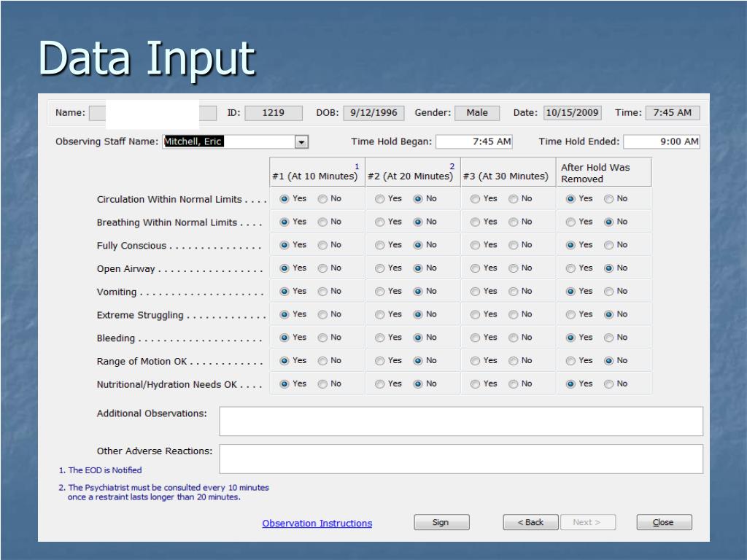Screen dimensions: 747x560
Task: Click the Psychiatrist consultation footnote text
Action: (x=163, y=492)
